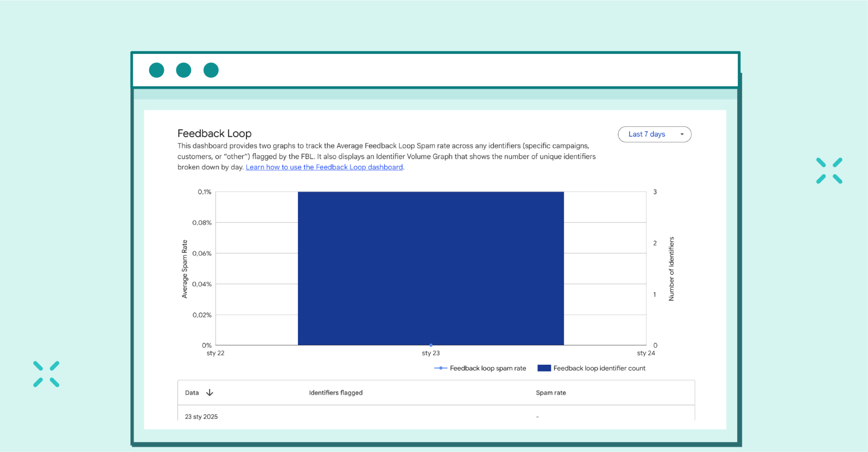Open the Learn how to use the Feedback Loop dashboard link

[x=324, y=167]
